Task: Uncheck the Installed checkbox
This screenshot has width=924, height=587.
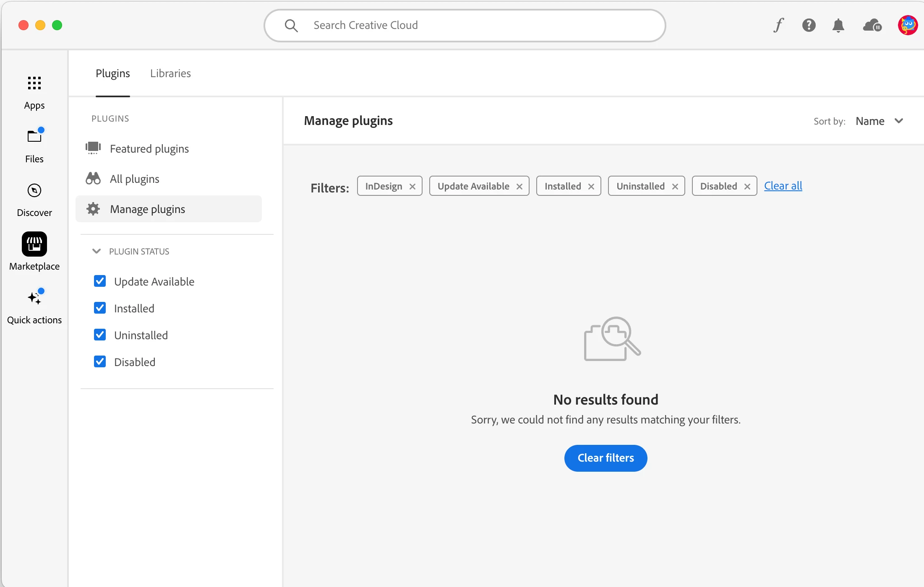Action: [100, 308]
